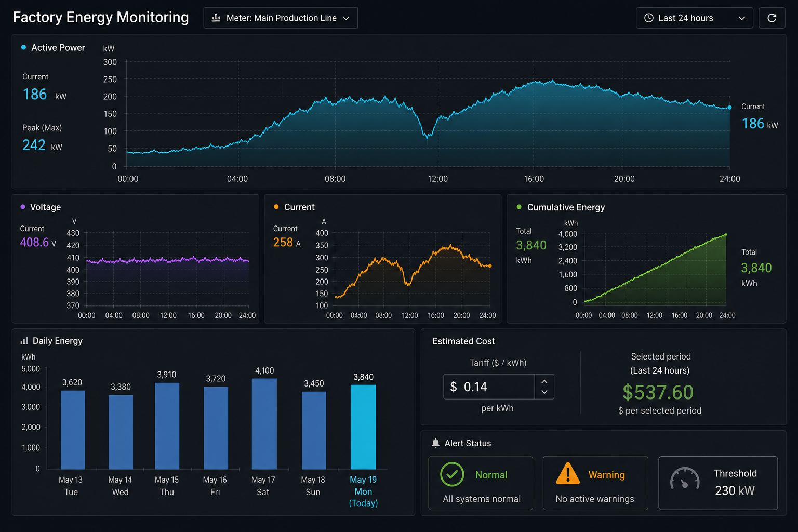The image size is (798, 532).
Task: Click the $537.60 estimated cost value
Action: (658, 392)
